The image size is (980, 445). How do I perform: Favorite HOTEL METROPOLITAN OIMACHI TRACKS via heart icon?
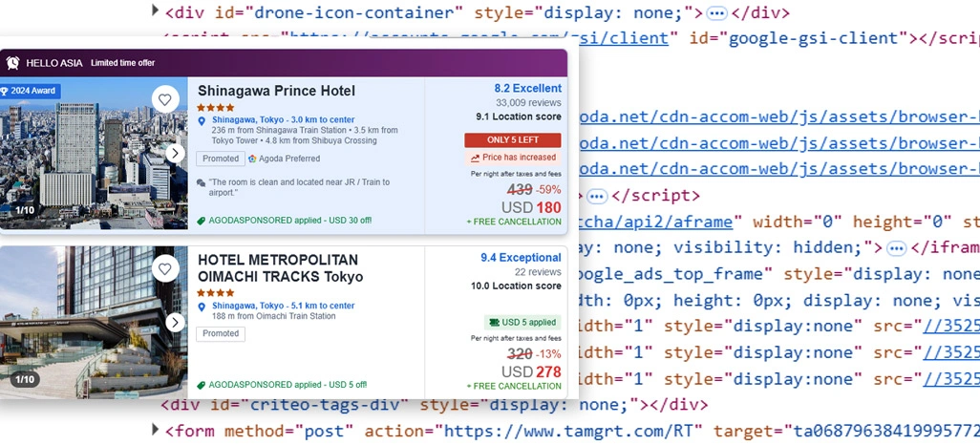click(x=165, y=268)
